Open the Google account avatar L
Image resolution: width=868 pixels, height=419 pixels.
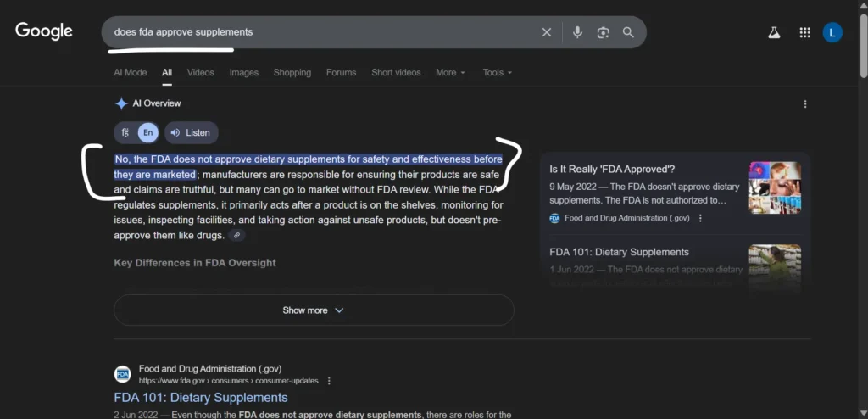832,33
